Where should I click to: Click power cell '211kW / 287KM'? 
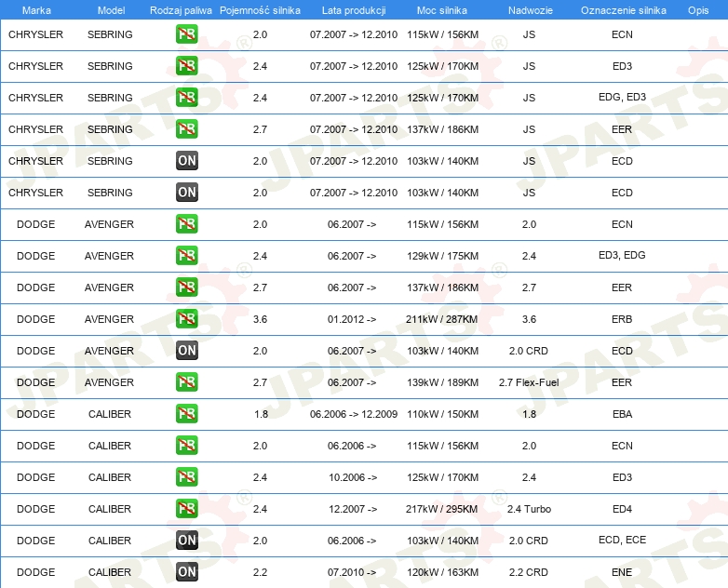click(442, 319)
